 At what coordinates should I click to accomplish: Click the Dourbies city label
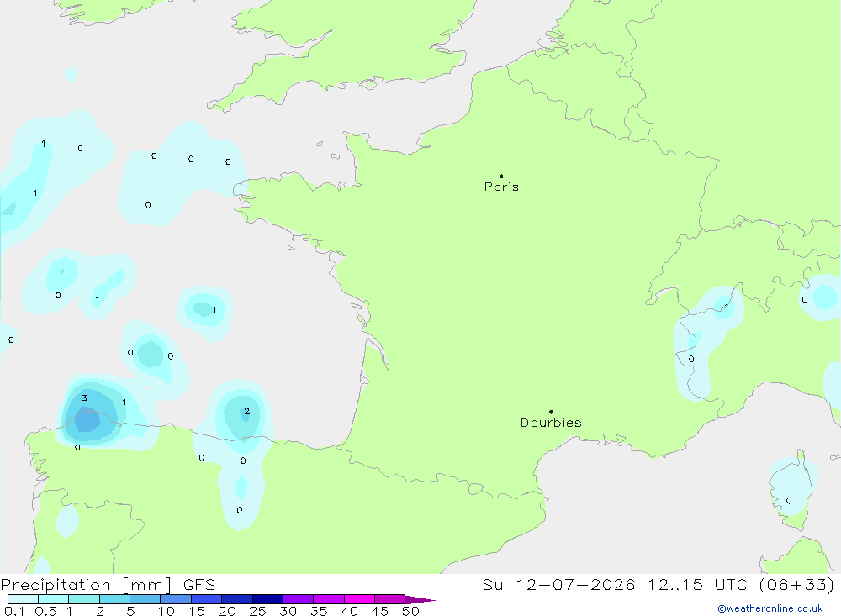(x=551, y=423)
